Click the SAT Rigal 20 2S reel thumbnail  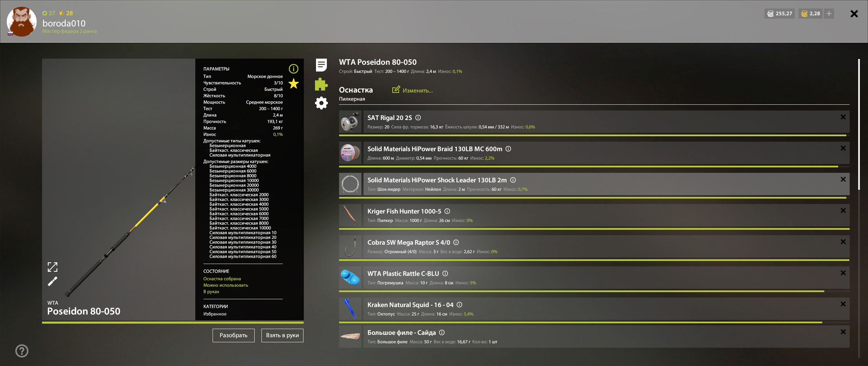[350, 122]
